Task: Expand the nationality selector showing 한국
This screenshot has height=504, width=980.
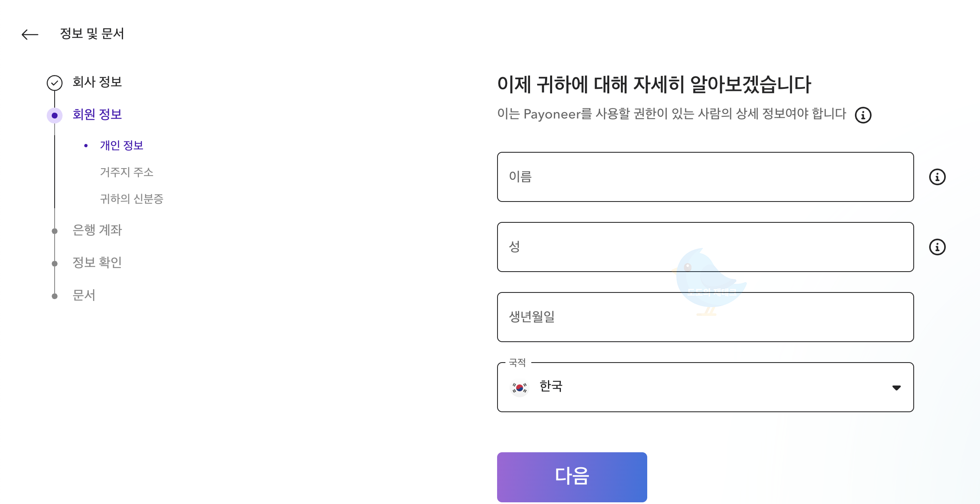Action: coord(705,387)
